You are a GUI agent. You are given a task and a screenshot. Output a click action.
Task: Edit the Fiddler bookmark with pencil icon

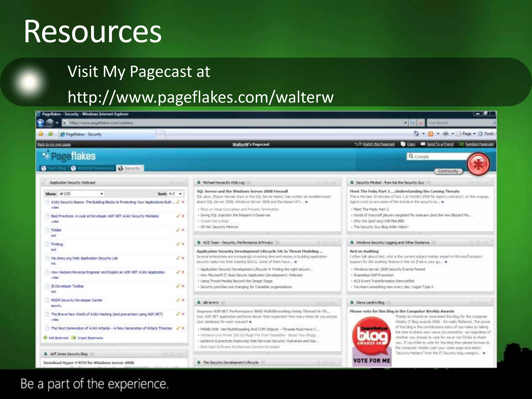[178, 230]
